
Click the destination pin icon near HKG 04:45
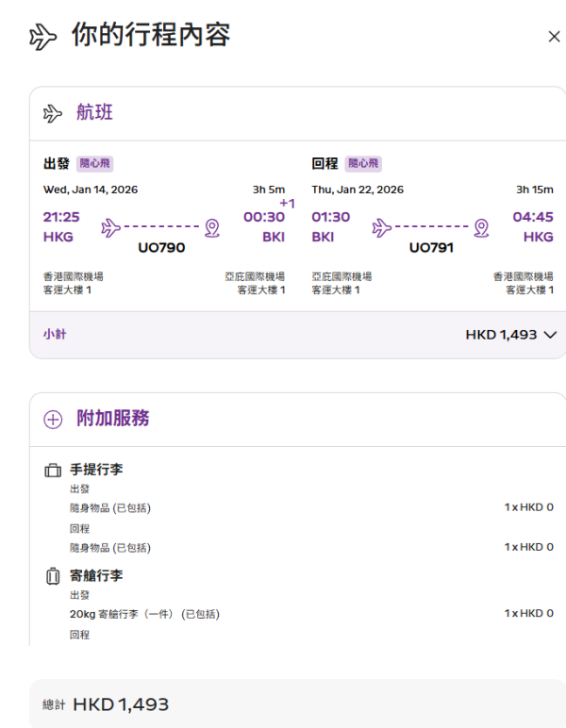coord(481,227)
